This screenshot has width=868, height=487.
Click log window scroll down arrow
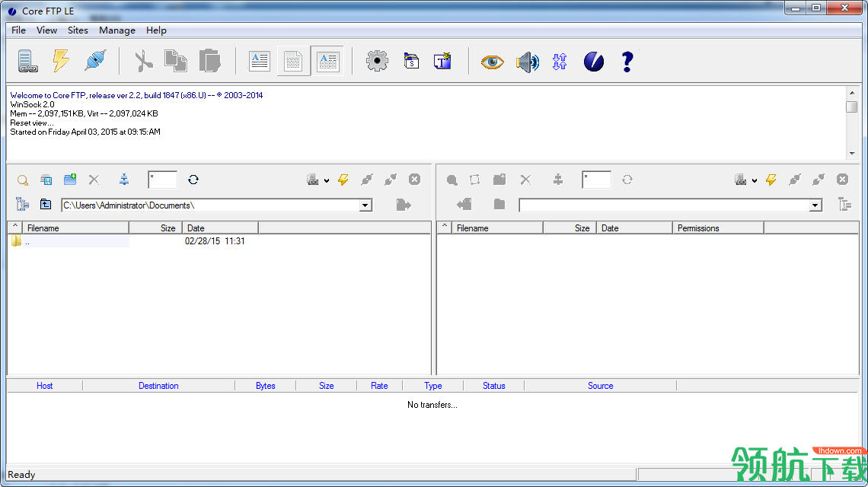tap(852, 154)
